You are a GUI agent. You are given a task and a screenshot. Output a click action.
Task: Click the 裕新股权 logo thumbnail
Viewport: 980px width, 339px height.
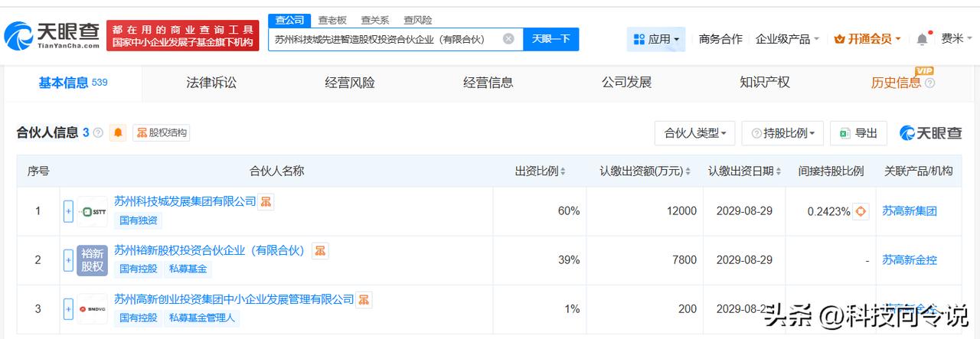click(x=93, y=260)
